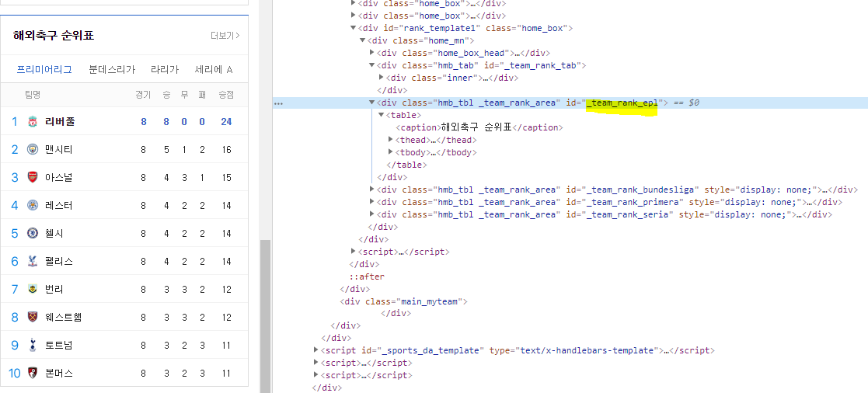Click Man City's points value 16
868x393 pixels.
226,149
